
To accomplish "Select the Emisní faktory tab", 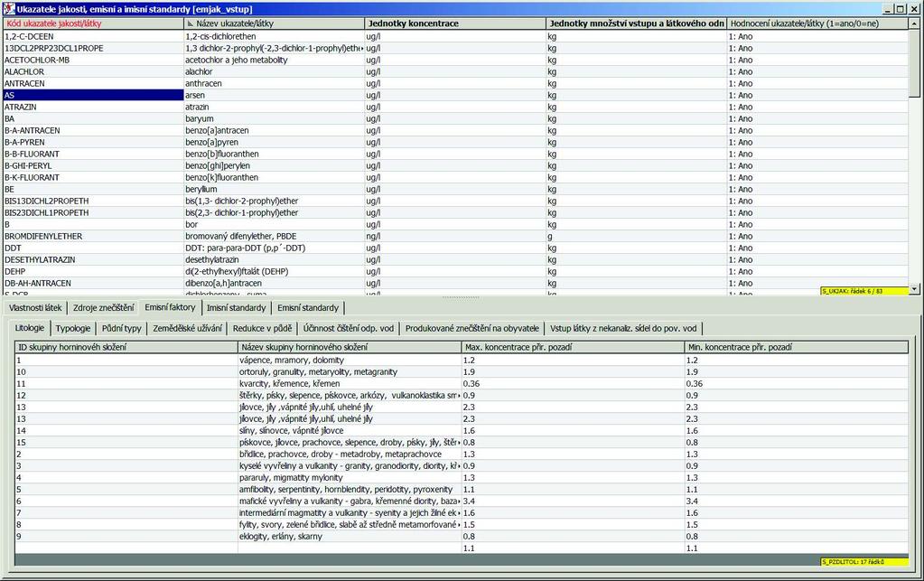I will pyautogui.click(x=171, y=307).
